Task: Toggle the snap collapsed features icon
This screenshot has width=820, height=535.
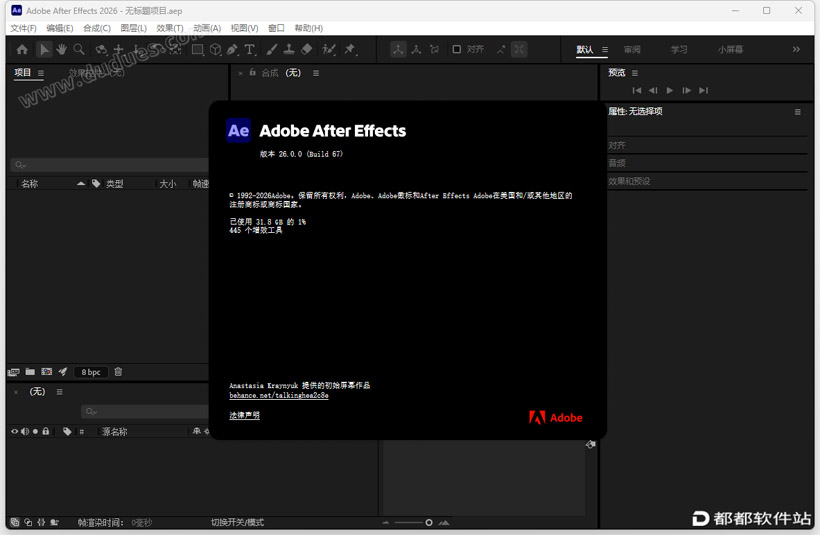Action: pos(519,50)
